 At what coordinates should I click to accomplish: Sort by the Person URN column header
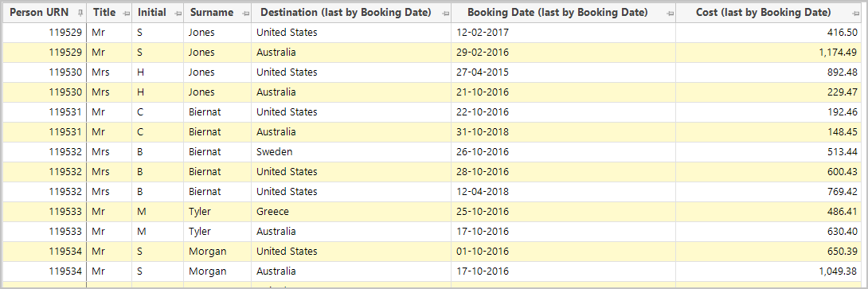click(39, 12)
